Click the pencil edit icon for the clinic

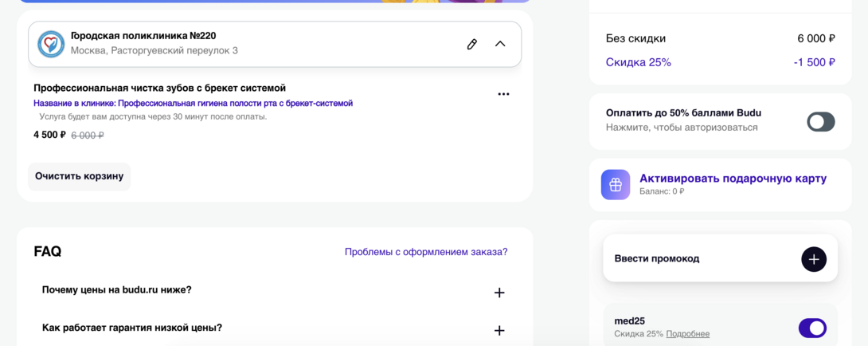pos(472,44)
